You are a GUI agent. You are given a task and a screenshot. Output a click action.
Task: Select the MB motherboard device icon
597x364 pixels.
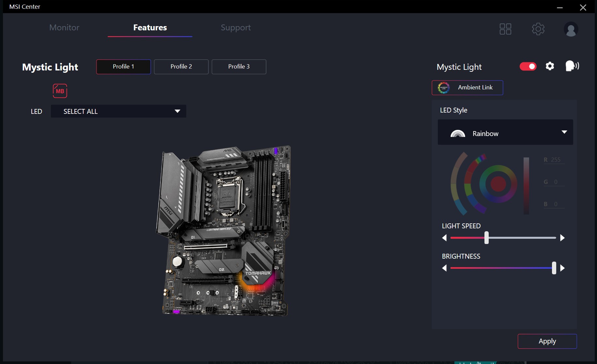click(60, 91)
